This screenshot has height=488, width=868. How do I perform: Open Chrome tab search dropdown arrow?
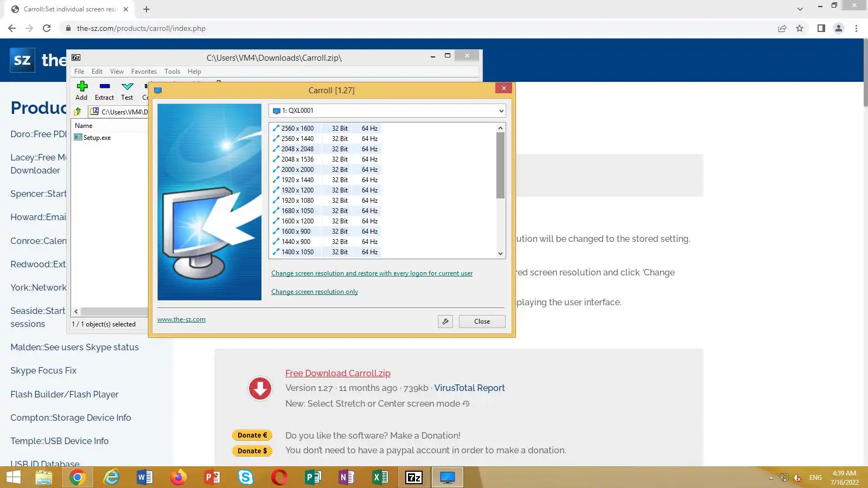(800, 9)
